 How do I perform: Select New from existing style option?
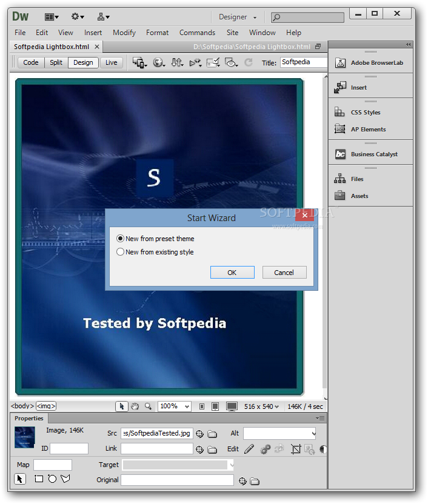pyautogui.click(x=155, y=252)
